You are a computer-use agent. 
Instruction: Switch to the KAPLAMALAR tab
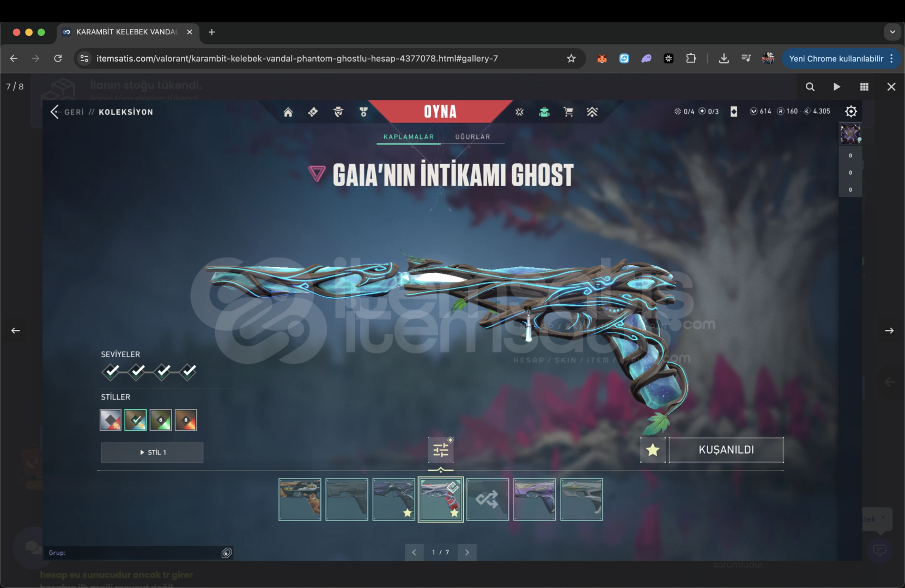[409, 137]
